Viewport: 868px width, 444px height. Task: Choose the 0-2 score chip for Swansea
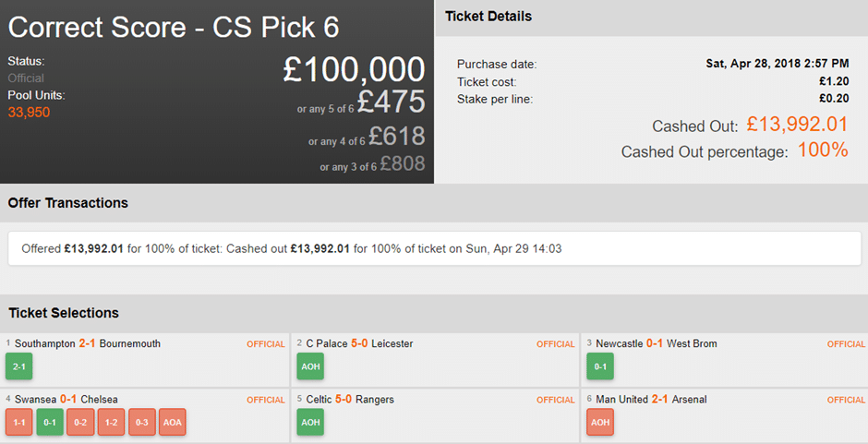pyautogui.click(x=80, y=422)
